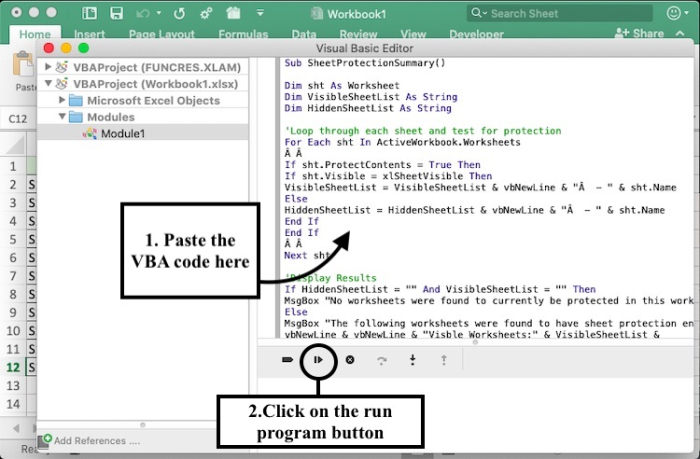Click Add References link
700x459 pixels.
click(97, 441)
